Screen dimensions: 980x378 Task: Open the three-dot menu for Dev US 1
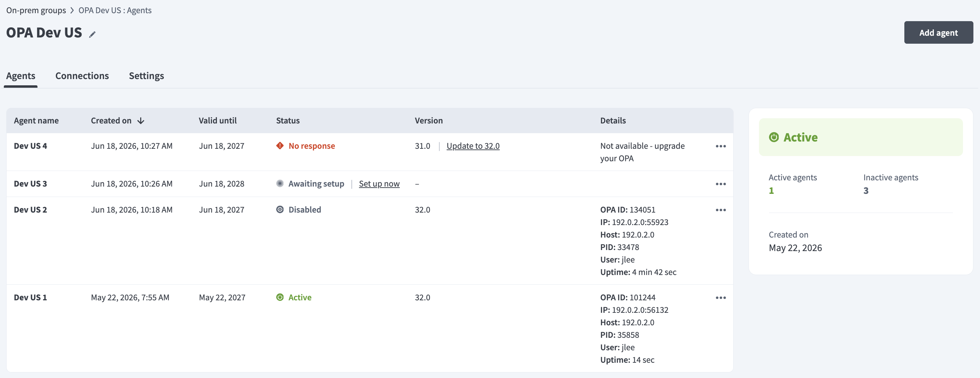point(720,298)
